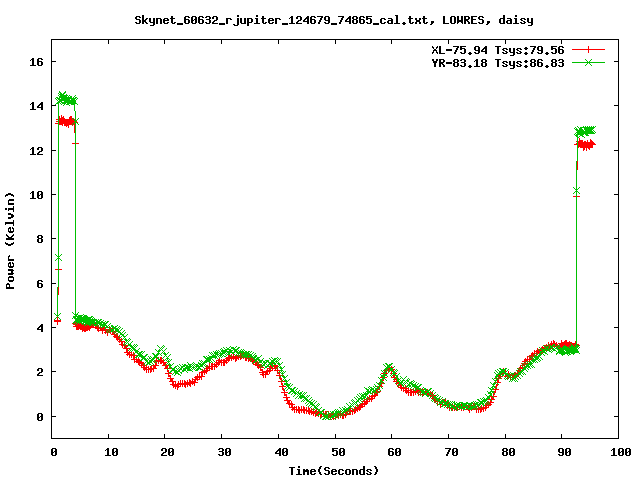The height and width of the screenshot is (480, 640).
Task: Click the Time(Seconds) x-axis label
Action: [x=334, y=471]
